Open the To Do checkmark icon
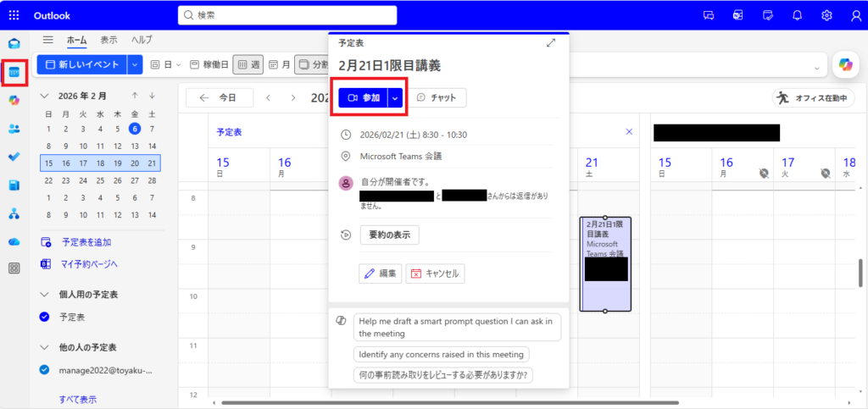The width and height of the screenshot is (868, 409). pyautogui.click(x=14, y=157)
